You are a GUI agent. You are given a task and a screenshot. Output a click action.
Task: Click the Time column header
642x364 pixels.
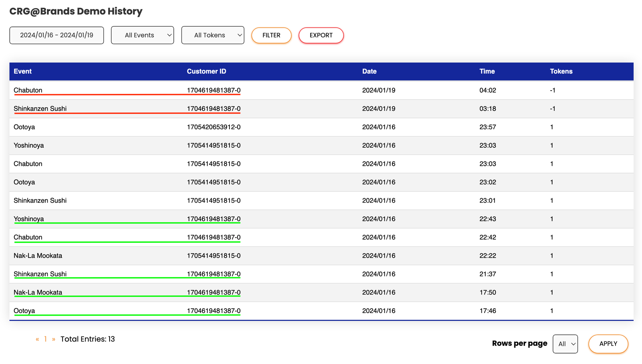pos(487,71)
